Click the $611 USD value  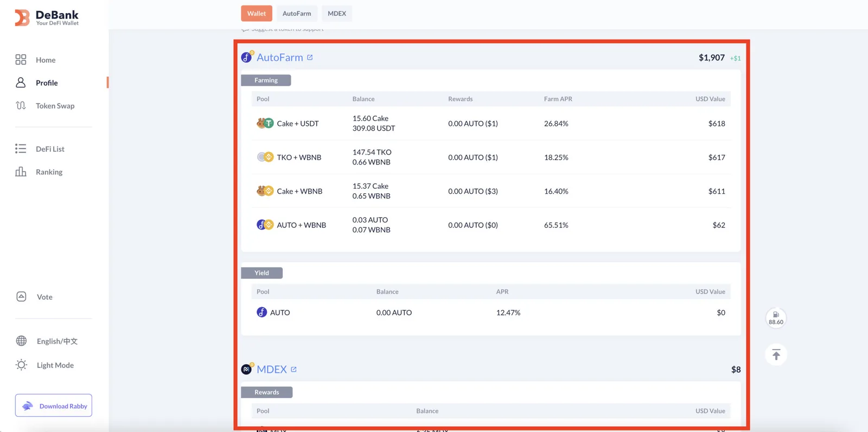[717, 191]
